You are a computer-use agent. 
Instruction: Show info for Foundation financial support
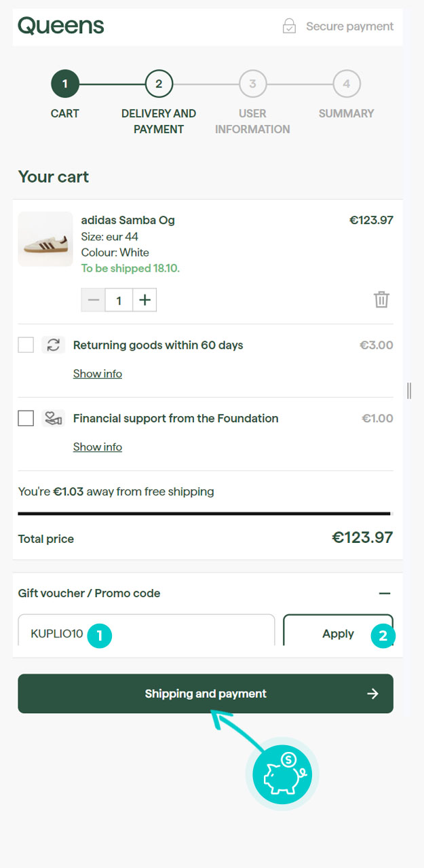98,447
